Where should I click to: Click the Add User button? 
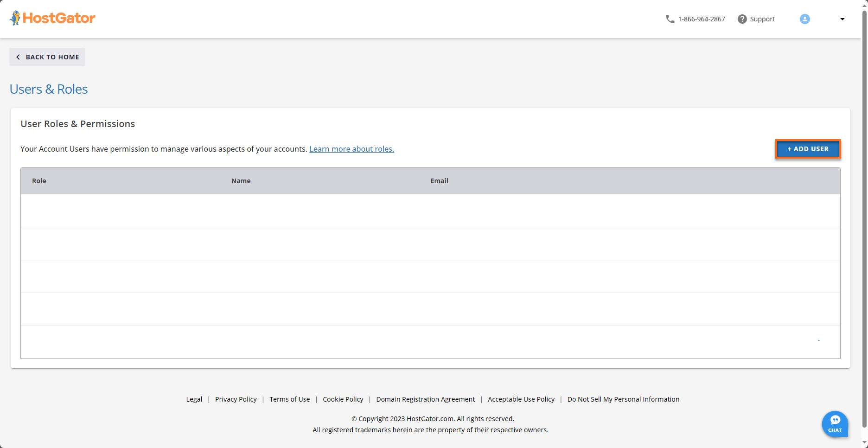(x=808, y=149)
